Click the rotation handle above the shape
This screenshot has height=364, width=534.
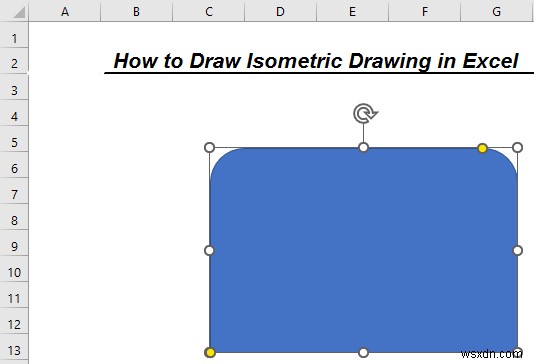coord(365,113)
